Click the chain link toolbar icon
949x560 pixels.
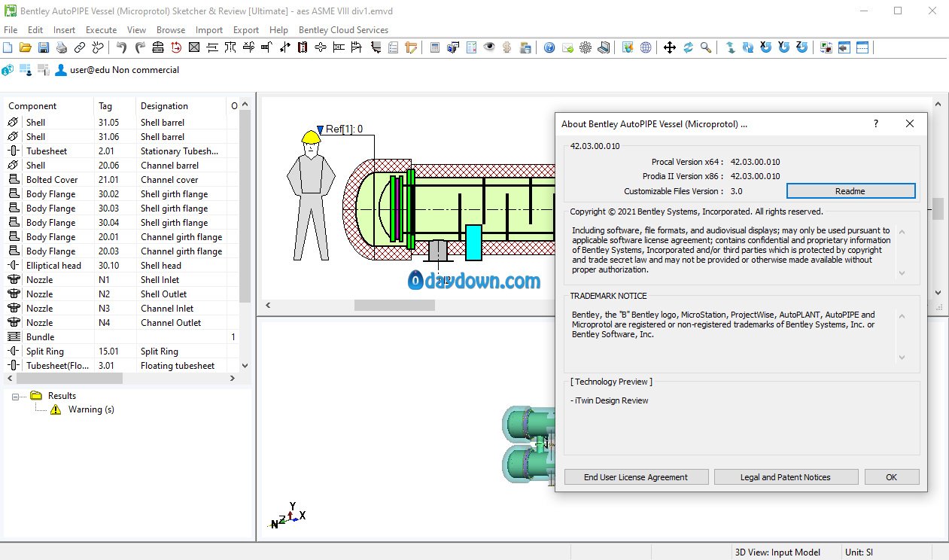click(x=80, y=47)
